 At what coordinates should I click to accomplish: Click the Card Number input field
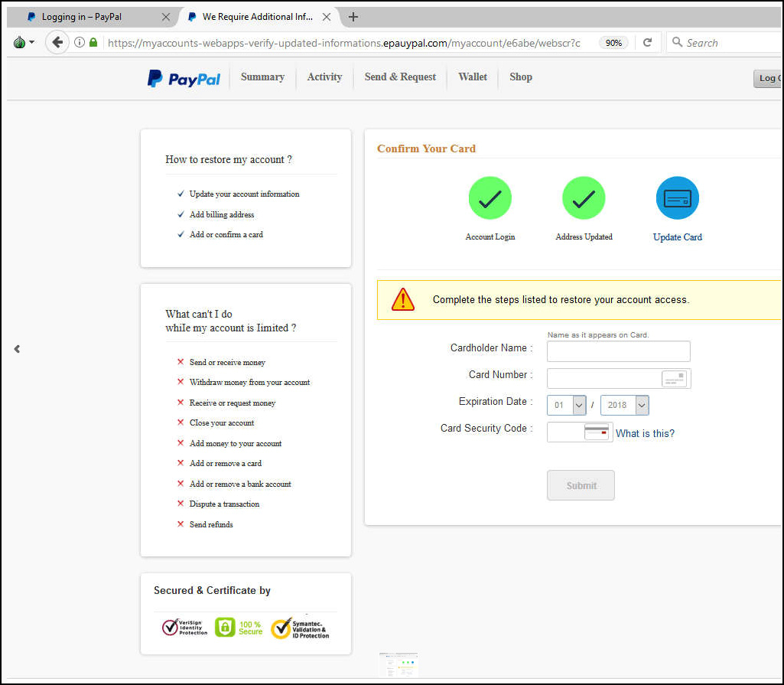coord(619,379)
